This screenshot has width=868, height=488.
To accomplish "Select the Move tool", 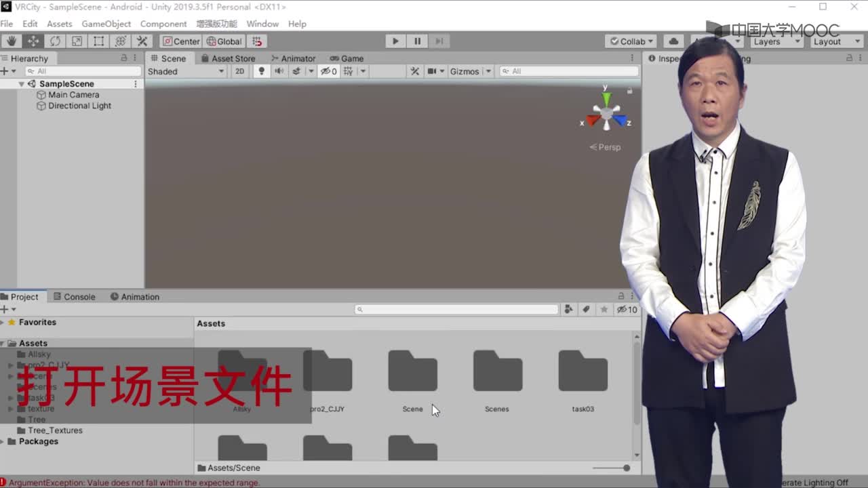I will [x=33, y=41].
